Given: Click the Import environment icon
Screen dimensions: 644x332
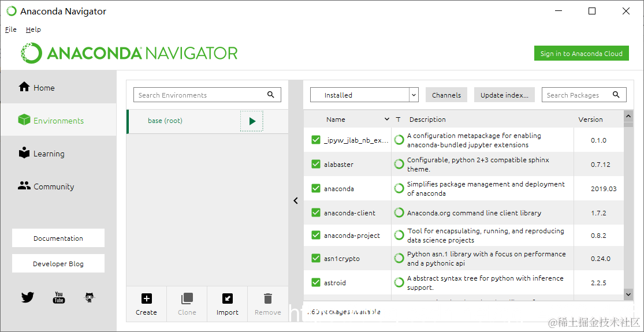Looking at the screenshot, I should 227,299.
